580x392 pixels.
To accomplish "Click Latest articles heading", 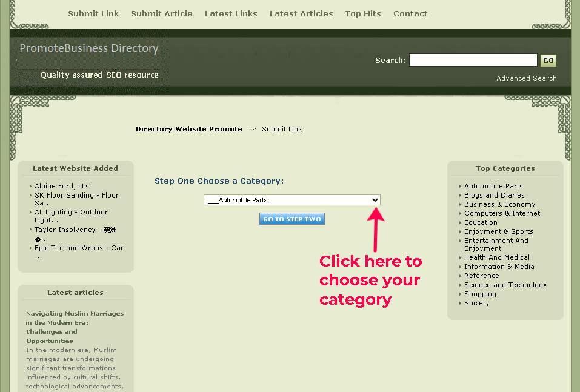I will coord(76,293).
